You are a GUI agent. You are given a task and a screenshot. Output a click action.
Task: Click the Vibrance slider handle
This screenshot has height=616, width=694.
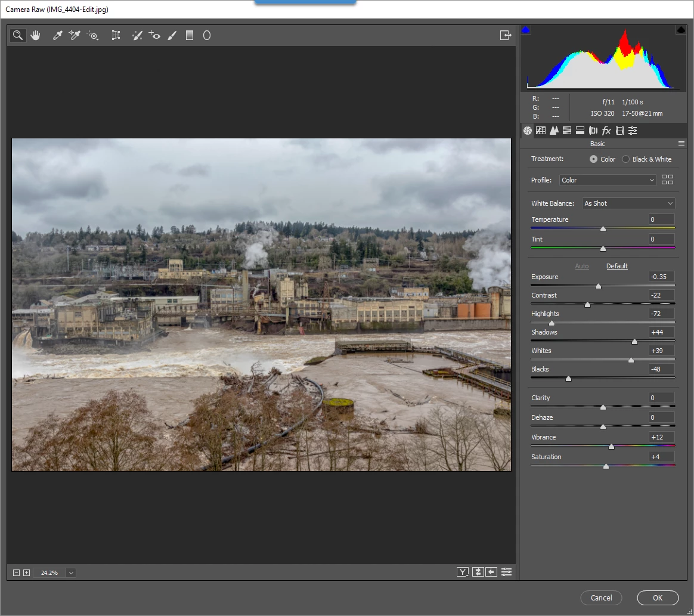click(611, 447)
